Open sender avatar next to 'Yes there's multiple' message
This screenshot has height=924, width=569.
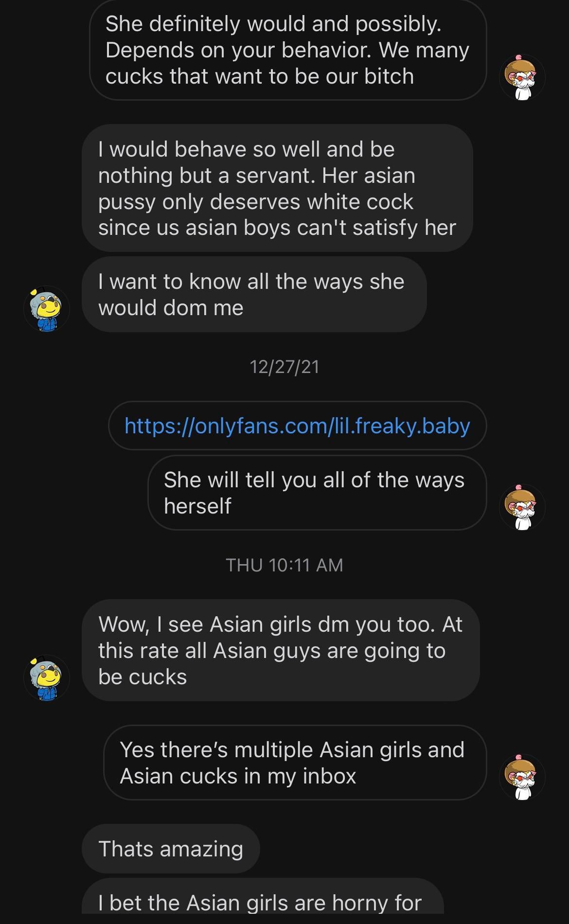[522, 777]
